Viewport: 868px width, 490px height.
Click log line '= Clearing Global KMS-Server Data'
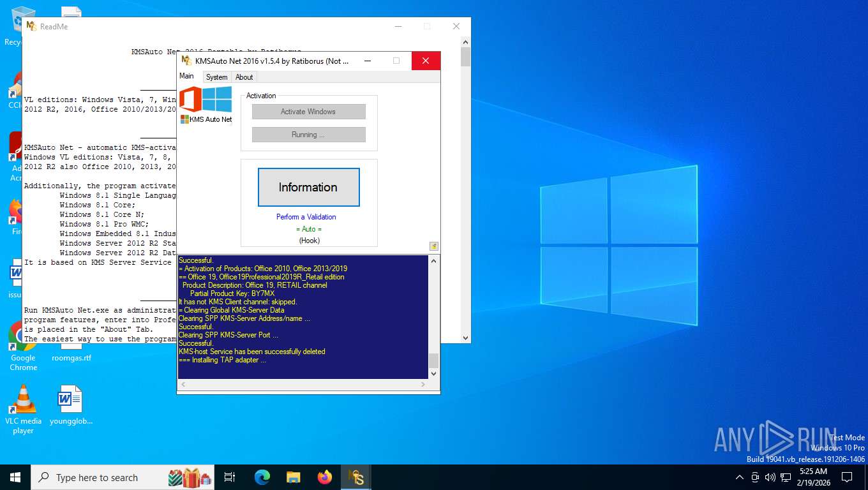point(232,310)
